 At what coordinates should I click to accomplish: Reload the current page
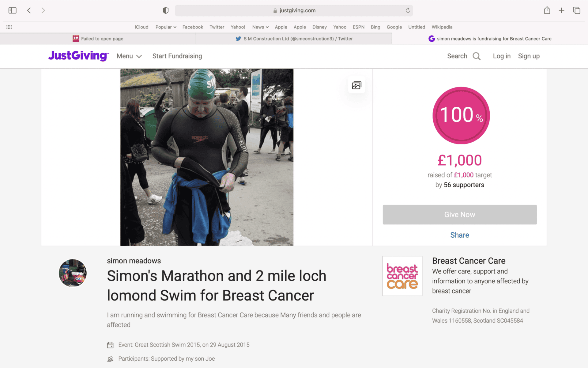pos(408,10)
